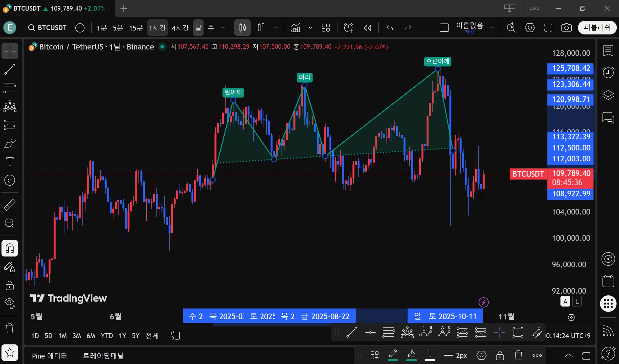Delete drawing using trash icon in bottom toolbar
Screen dimensions: 619x364
point(518,356)
